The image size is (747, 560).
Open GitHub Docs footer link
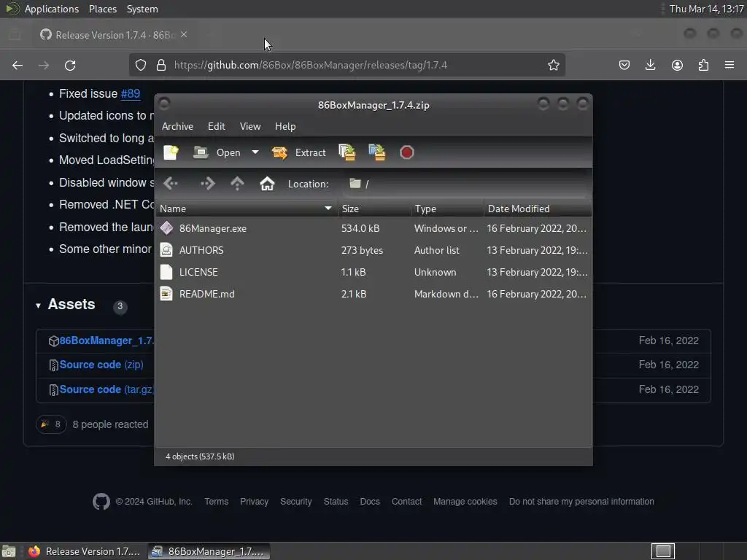coord(370,502)
